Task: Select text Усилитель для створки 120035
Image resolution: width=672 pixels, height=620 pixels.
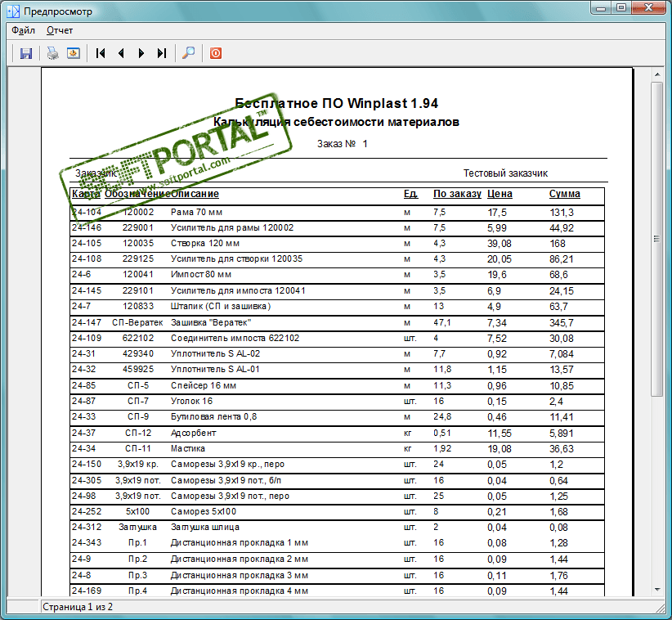Action: coord(236,259)
